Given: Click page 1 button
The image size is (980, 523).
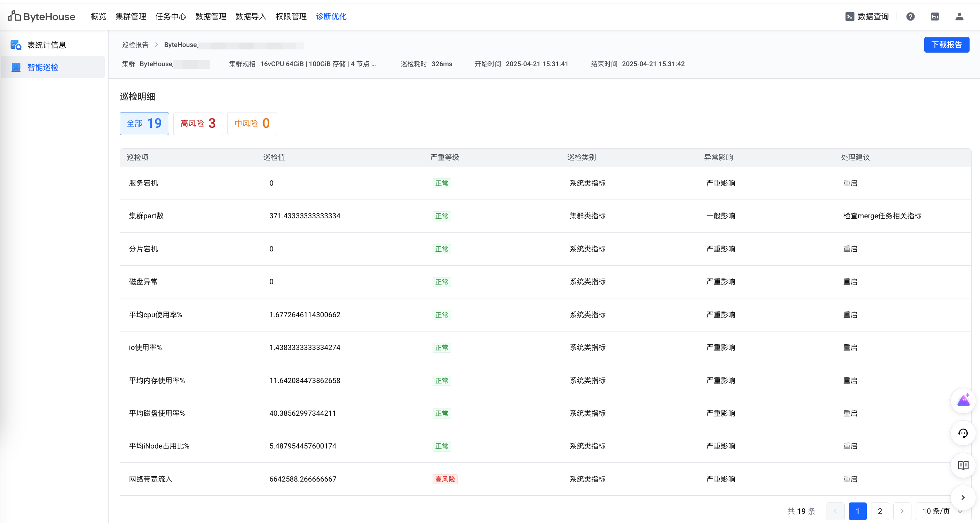Looking at the screenshot, I should click(x=857, y=511).
